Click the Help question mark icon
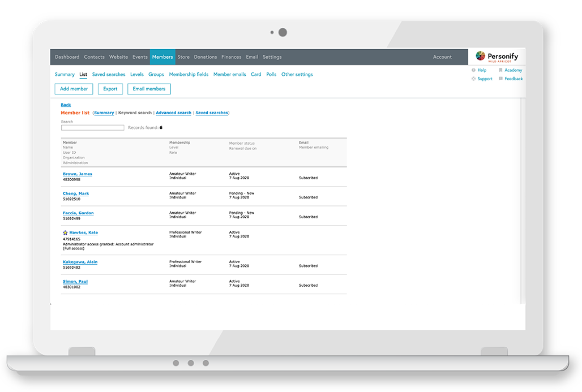The height and width of the screenshot is (392, 582). [x=474, y=70]
